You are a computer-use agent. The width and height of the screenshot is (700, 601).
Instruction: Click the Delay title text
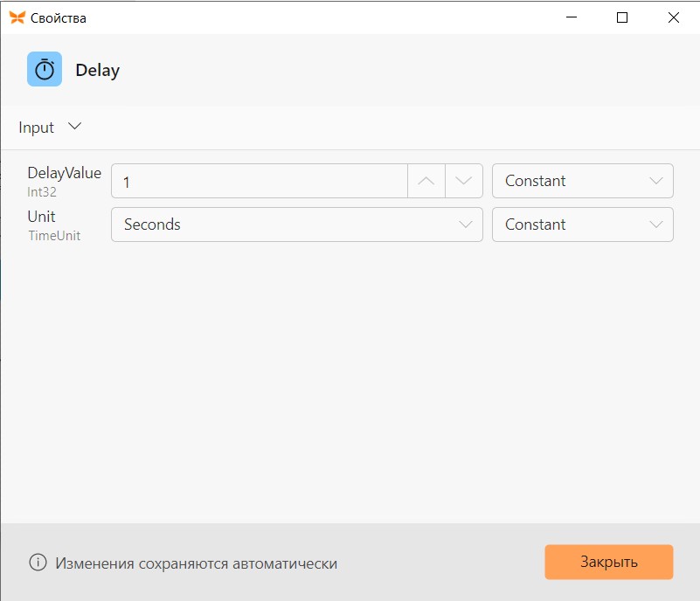click(x=98, y=71)
